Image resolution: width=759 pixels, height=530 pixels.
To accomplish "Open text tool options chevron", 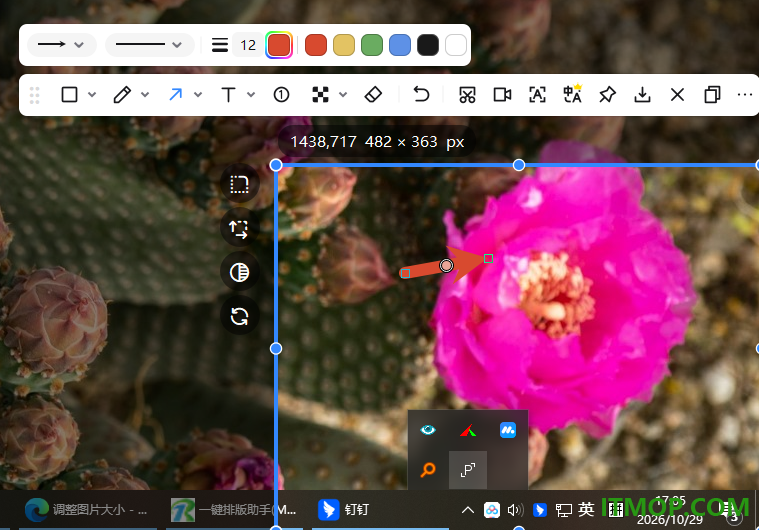I will pyautogui.click(x=251, y=95).
